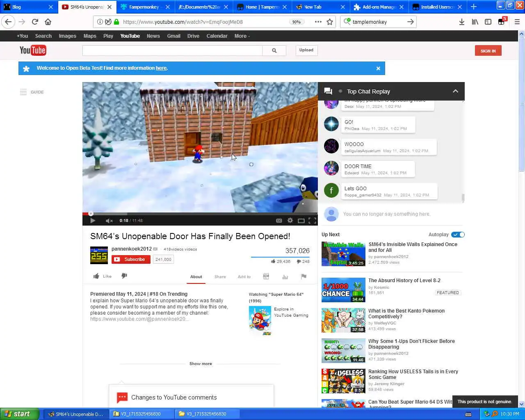Play the video with the play button
The height and width of the screenshot is (420, 525).
click(93, 221)
